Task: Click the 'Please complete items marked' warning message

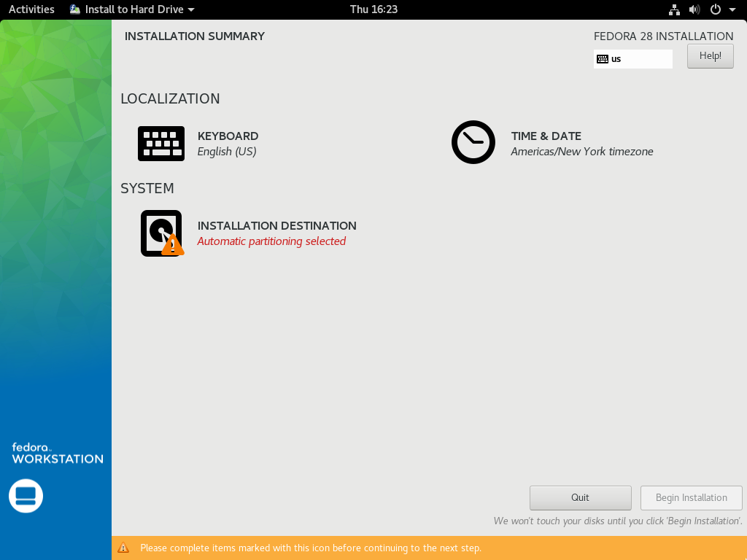Action: coord(311,548)
